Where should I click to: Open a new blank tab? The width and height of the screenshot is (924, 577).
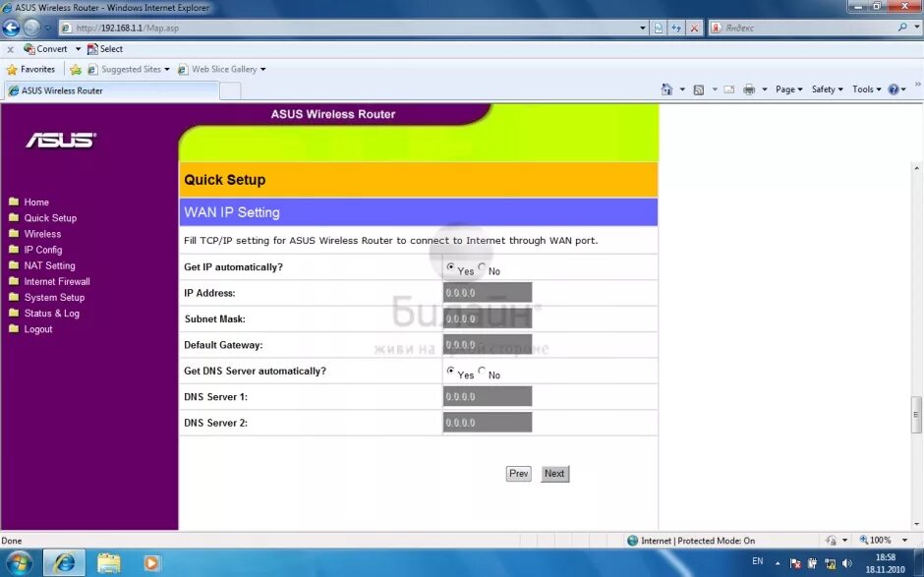230,91
